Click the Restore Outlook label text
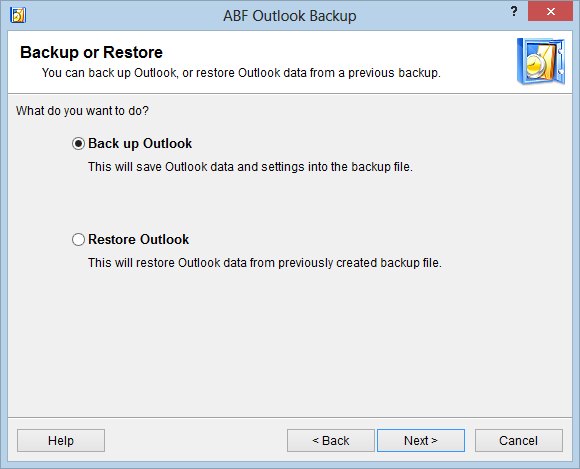This screenshot has height=469, width=580. tap(138, 240)
